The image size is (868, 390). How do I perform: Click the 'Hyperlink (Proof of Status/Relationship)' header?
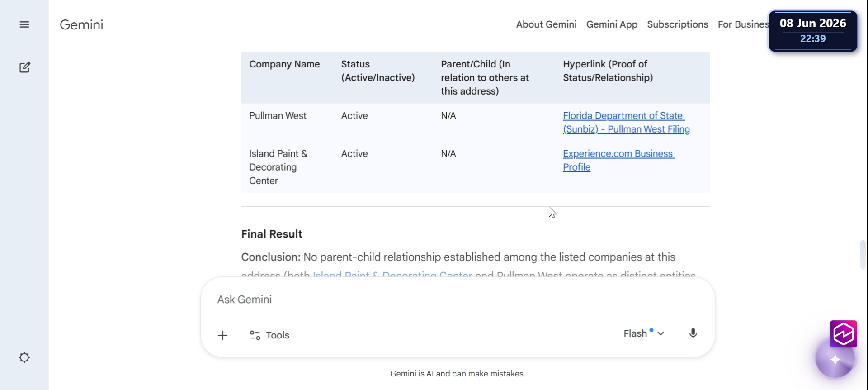coord(608,71)
